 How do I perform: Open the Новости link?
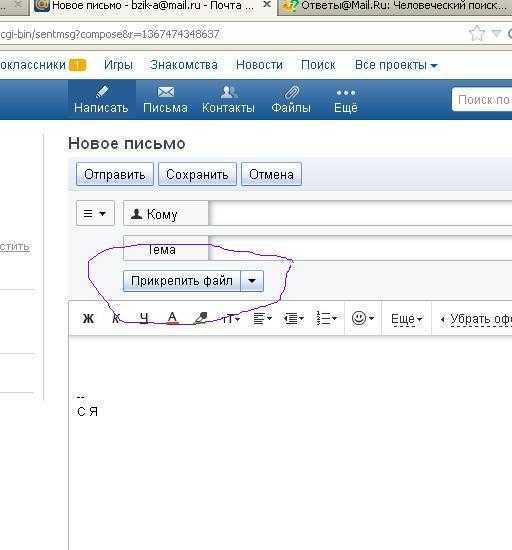pos(259,65)
